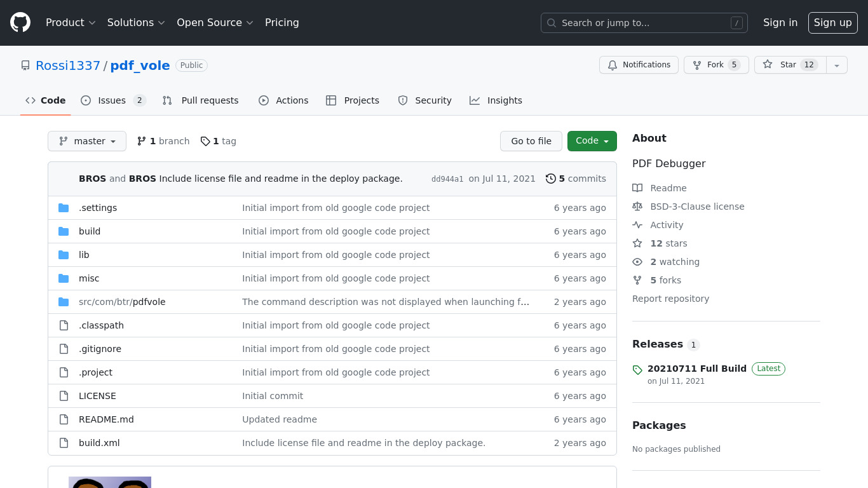Image resolution: width=868 pixels, height=488 pixels.
Task: Click the .gitignore file icon
Action: click(64, 349)
